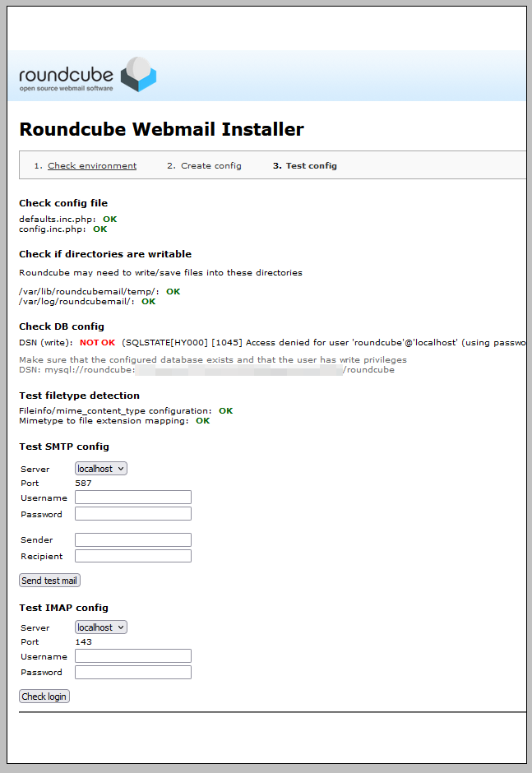532x773 pixels.
Task: Click 'Check if directories are writable' heading
Action: (105, 254)
